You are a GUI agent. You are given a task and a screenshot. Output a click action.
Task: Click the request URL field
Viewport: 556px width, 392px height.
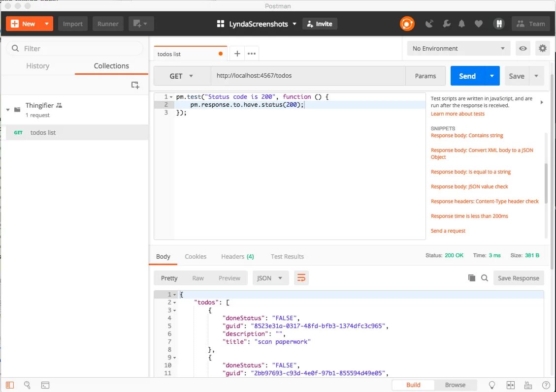308,76
